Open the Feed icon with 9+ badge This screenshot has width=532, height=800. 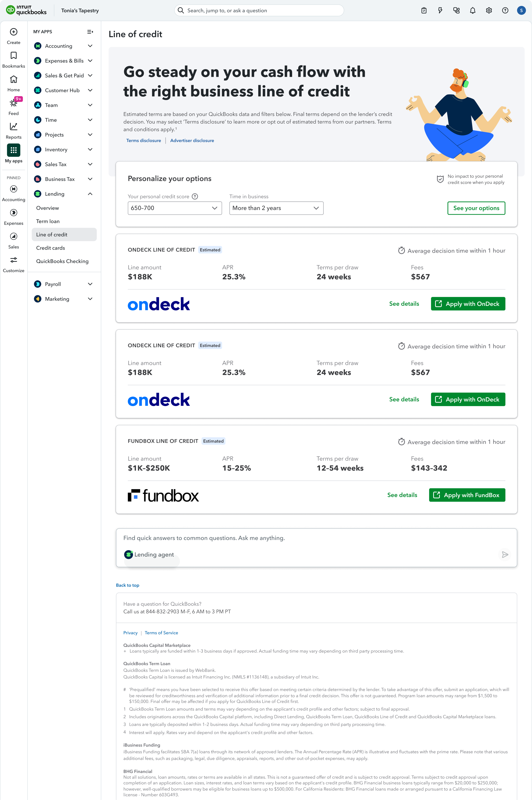(14, 103)
